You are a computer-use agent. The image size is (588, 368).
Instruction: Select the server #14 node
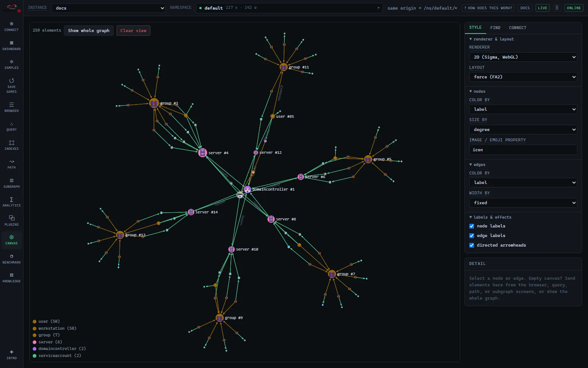click(191, 212)
